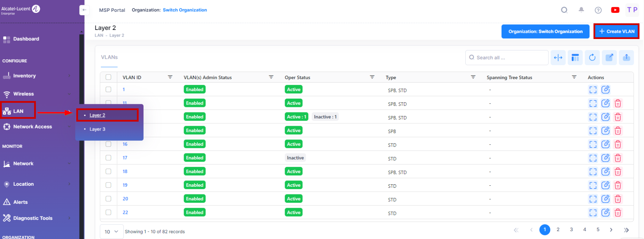
Task: Open Dashboard from the sidebar
Action: [26, 39]
